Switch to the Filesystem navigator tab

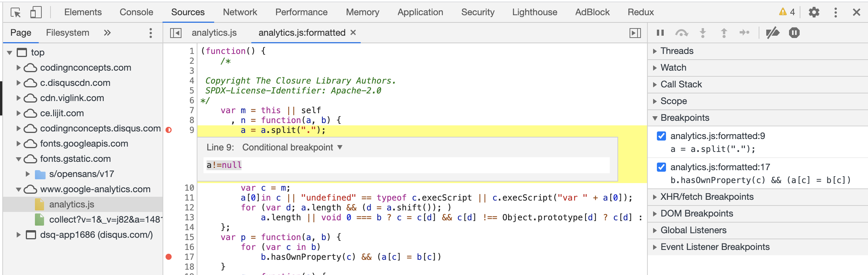68,33
